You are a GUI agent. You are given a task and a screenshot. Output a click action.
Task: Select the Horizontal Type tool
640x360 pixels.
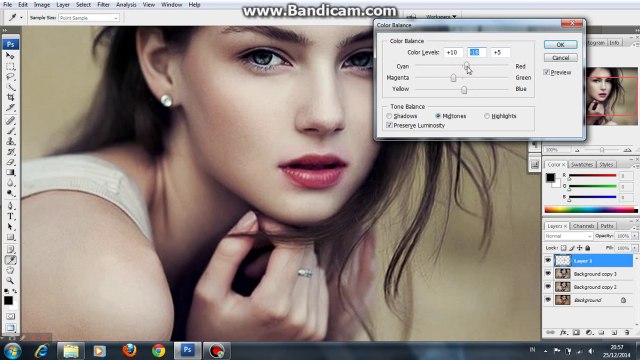pos(10,216)
